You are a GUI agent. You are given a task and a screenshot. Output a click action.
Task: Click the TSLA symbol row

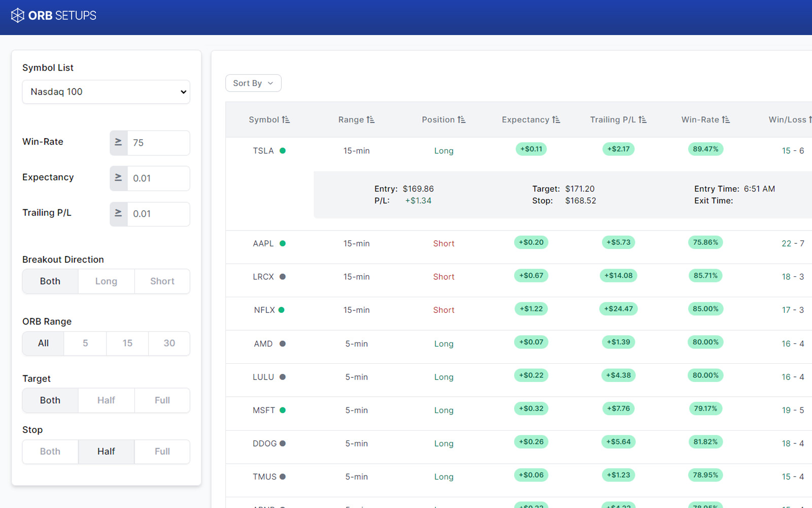pos(519,151)
